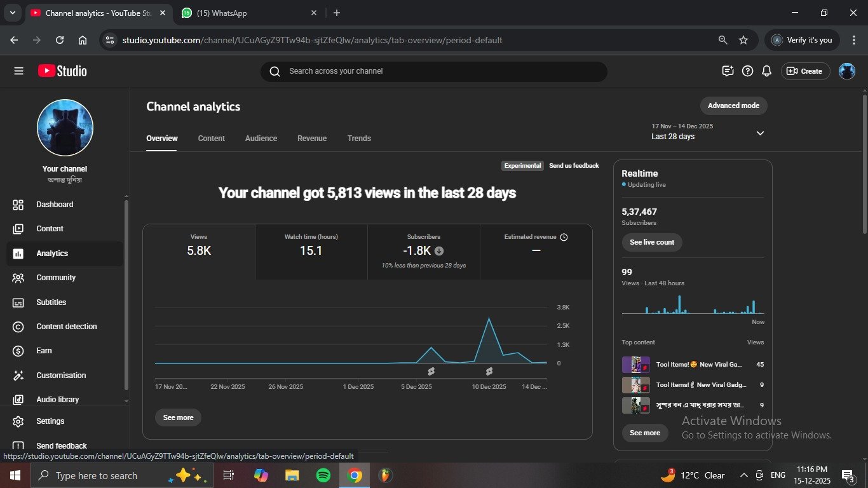Click the Subtitles sidebar icon

[18, 302]
